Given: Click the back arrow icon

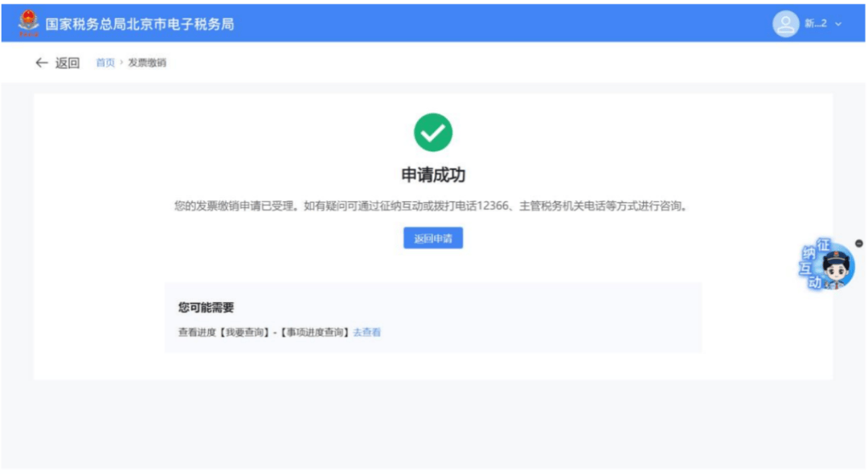Looking at the screenshot, I should pos(42,63).
